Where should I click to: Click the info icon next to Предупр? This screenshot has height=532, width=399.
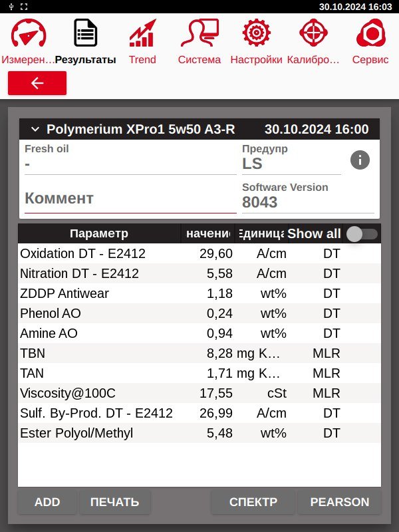[360, 160]
